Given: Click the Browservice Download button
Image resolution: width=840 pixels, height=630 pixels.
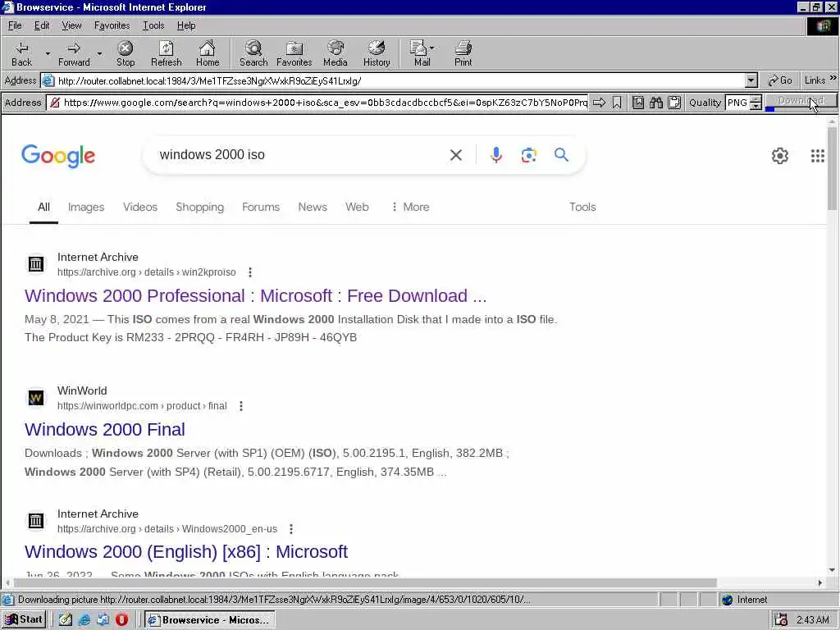Looking at the screenshot, I should point(801,101).
